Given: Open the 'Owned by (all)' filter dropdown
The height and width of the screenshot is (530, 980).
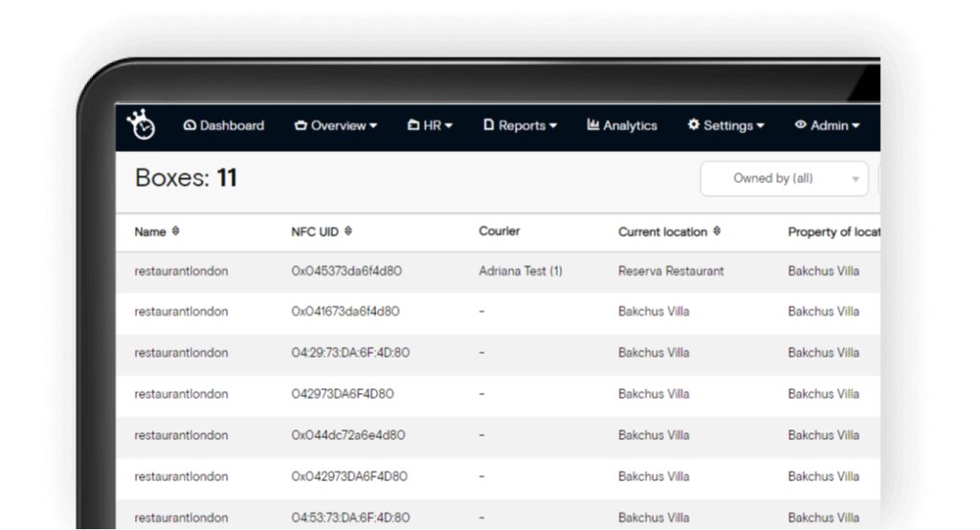Looking at the screenshot, I should (784, 179).
